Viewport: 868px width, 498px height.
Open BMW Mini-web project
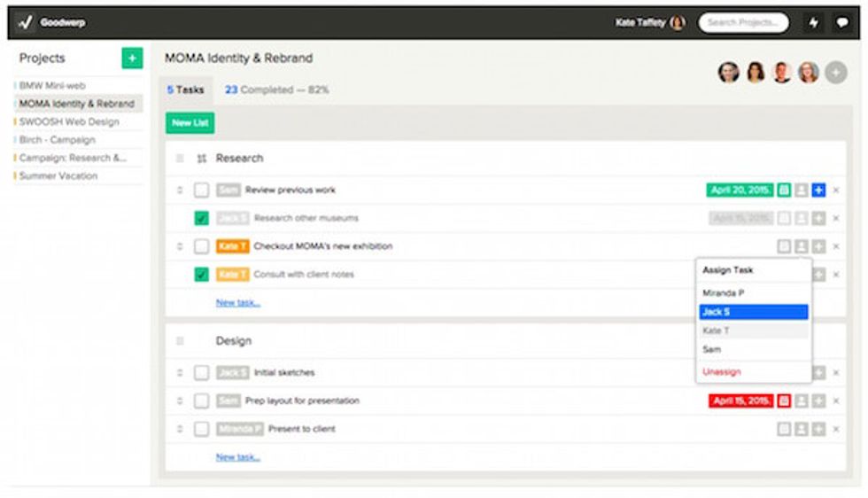coord(52,86)
